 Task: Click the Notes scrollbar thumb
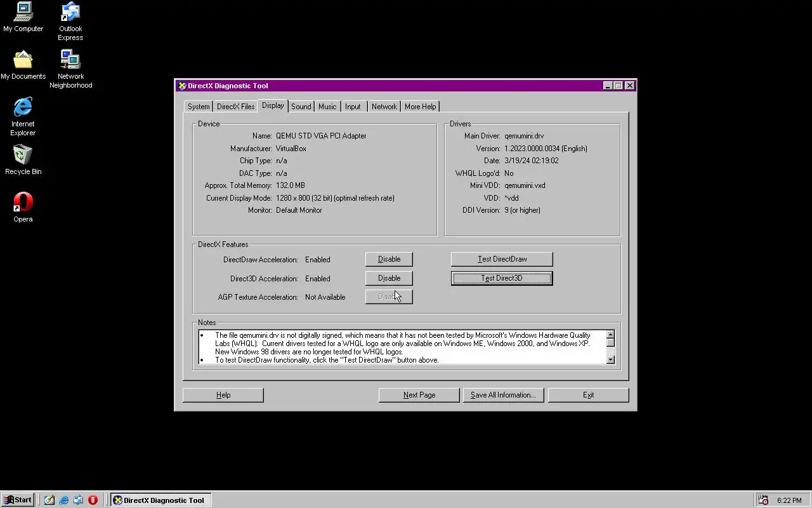pos(610,343)
